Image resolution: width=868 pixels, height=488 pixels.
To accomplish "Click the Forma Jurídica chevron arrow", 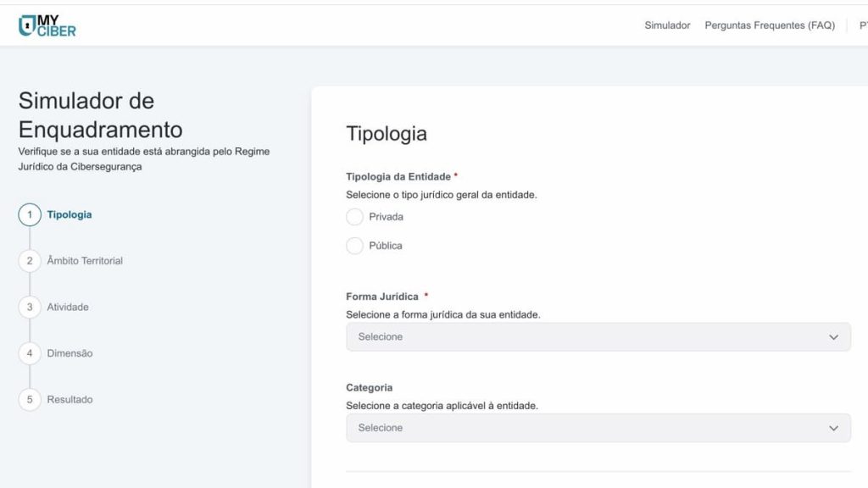I will pos(834,337).
